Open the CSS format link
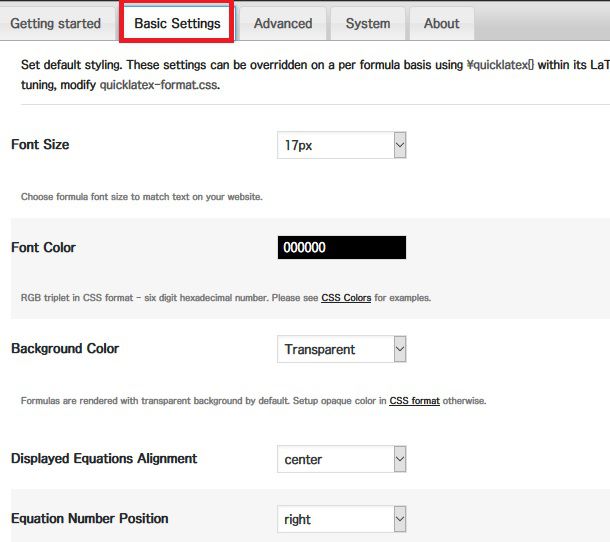This screenshot has width=610, height=542. (x=414, y=401)
